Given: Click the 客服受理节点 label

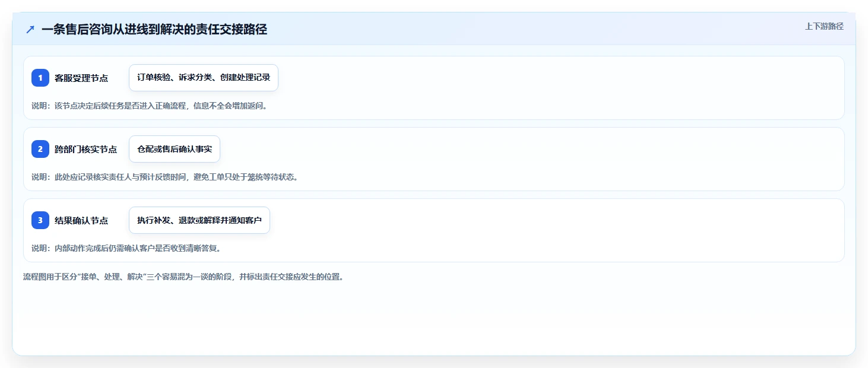Looking at the screenshot, I should pos(81,78).
